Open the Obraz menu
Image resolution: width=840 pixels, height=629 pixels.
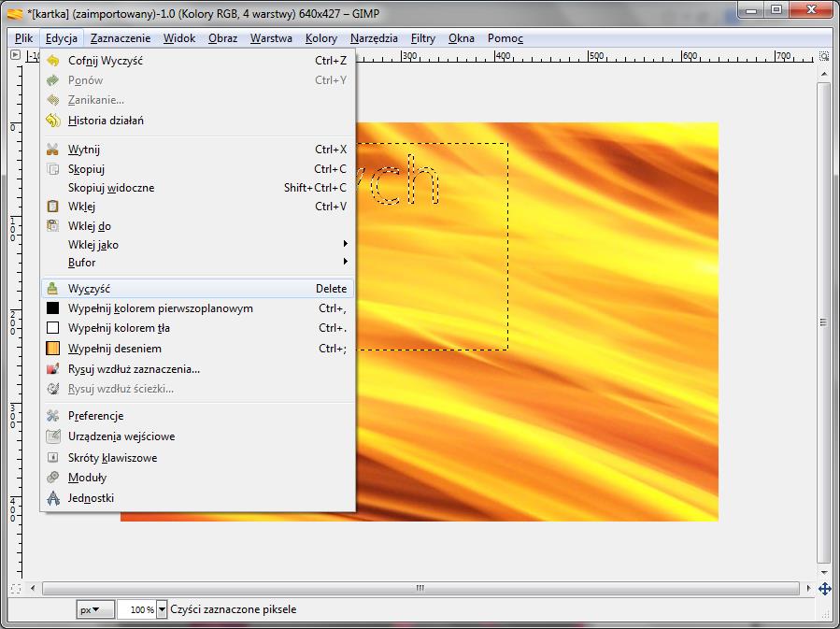[223, 38]
